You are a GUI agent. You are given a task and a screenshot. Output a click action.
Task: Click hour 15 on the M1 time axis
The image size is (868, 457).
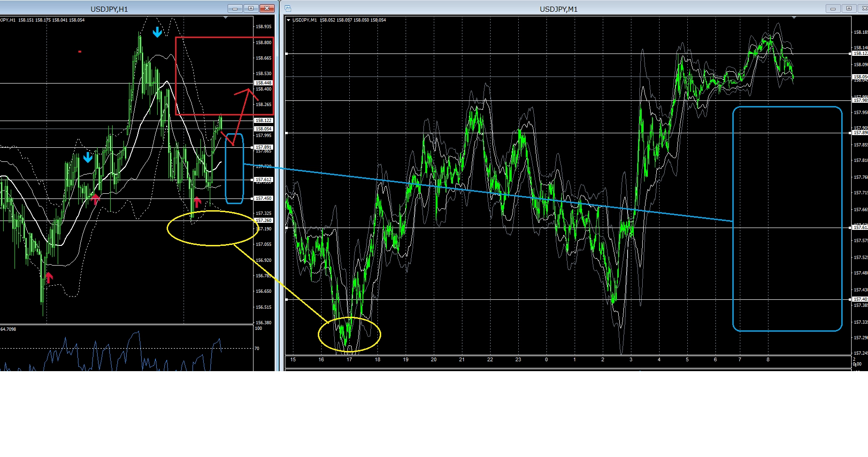pyautogui.click(x=293, y=360)
